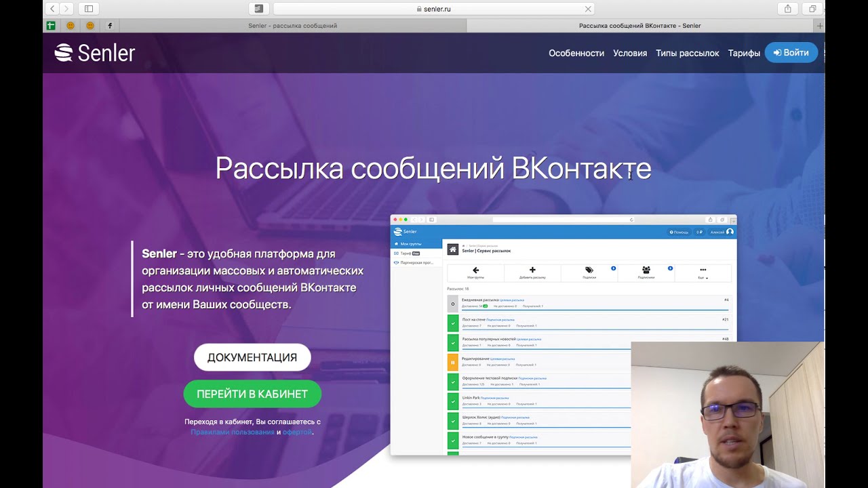Select 'Тарифы' in the top navigation
This screenshot has width=868, height=488.
(x=743, y=53)
